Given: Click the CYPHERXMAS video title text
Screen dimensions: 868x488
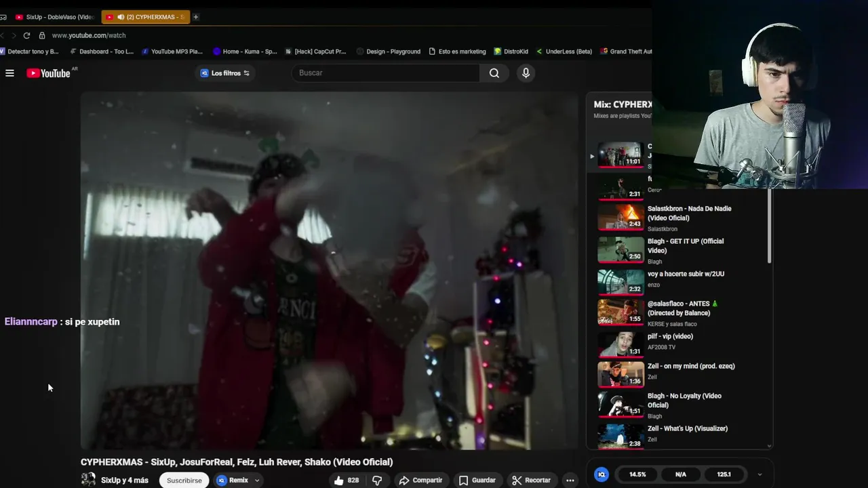Looking at the screenshot, I should tap(237, 462).
